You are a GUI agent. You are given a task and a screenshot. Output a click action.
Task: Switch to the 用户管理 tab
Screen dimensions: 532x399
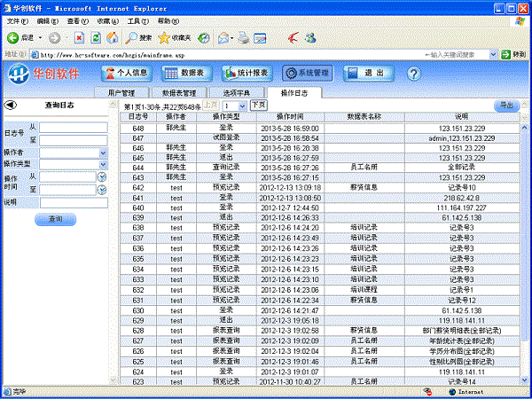pyautogui.click(x=121, y=92)
